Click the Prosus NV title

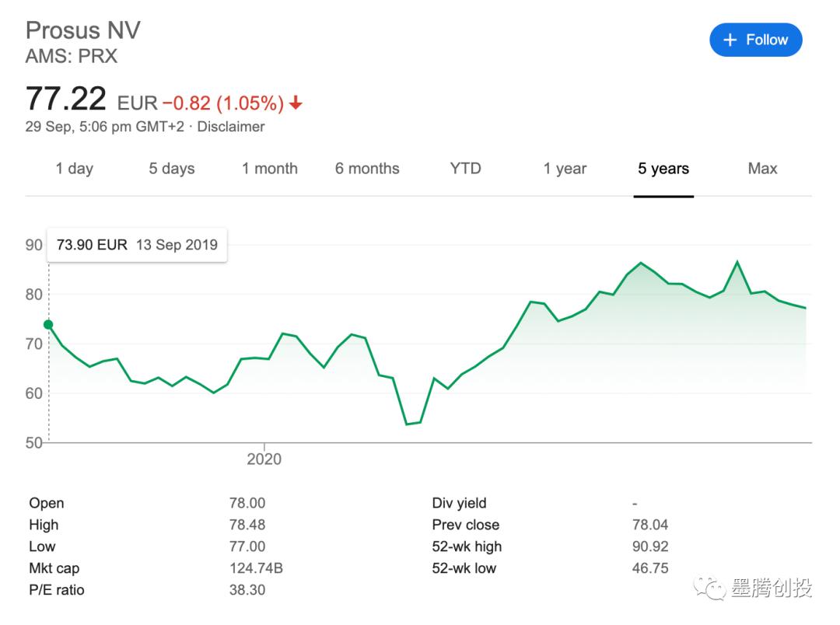(83, 30)
